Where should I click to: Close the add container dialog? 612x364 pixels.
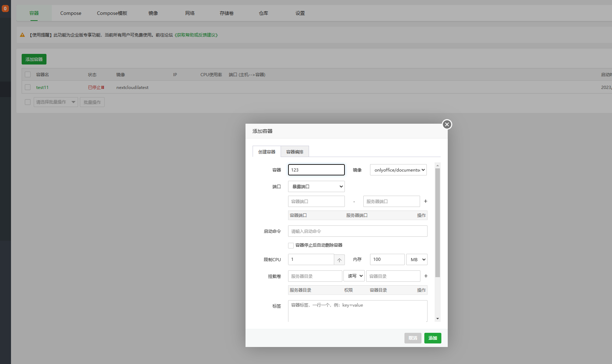click(x=447, y=124)
